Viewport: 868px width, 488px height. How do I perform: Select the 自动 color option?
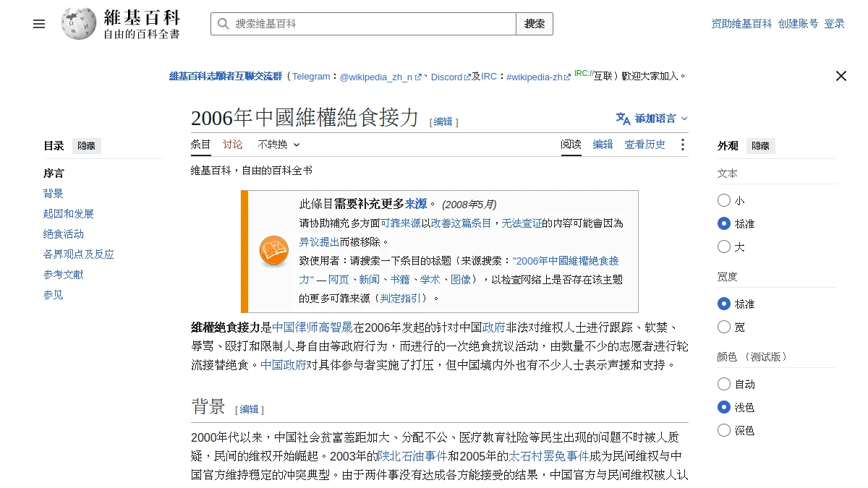click(x=724, y=384)
